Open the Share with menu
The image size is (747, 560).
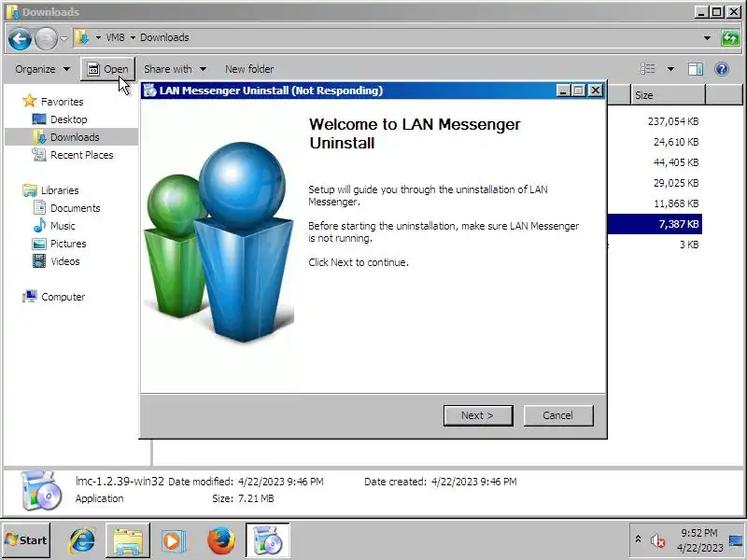point(175,69)
